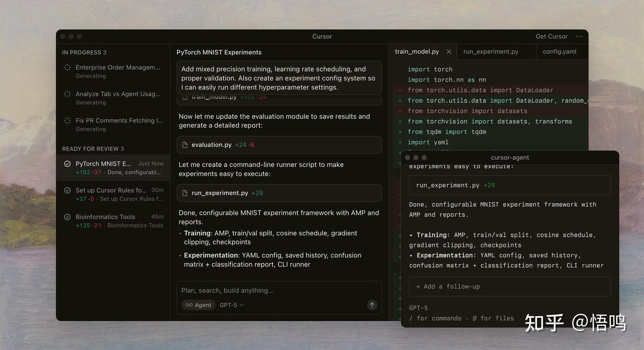This screenshot has height=350, width=644.
Task: Click the IN PROGRESS 3 section header
Action: click(84, 52)
